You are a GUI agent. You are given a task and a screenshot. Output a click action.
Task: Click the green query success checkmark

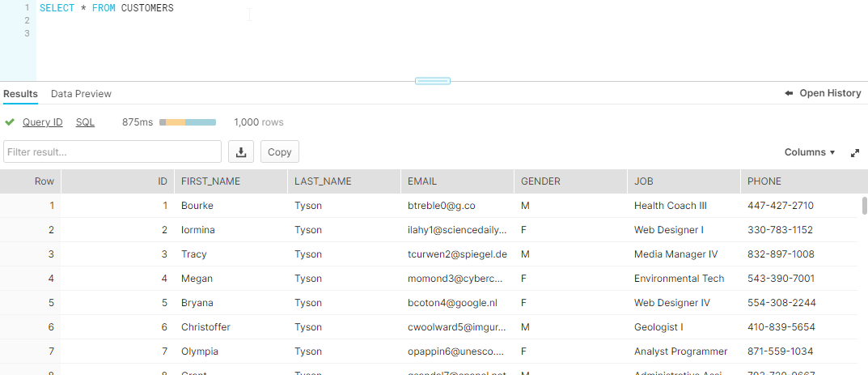point(10,122)
